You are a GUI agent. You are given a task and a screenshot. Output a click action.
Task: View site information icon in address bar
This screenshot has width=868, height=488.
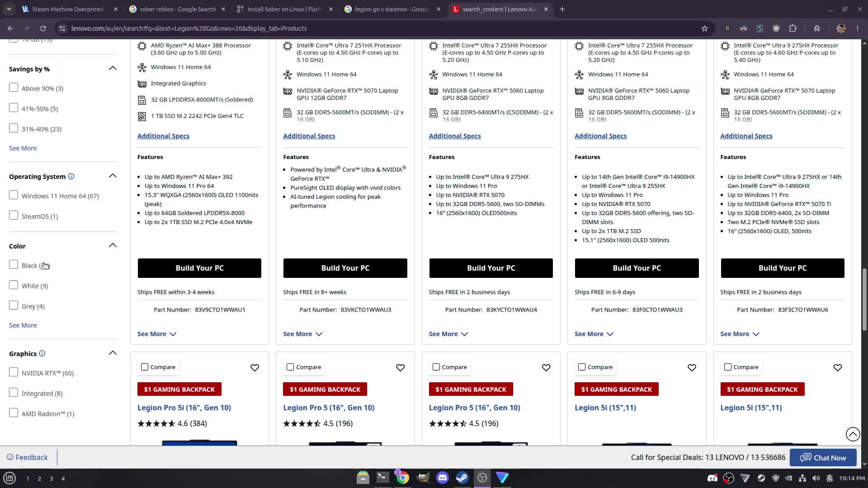click(x=62, y=28)
